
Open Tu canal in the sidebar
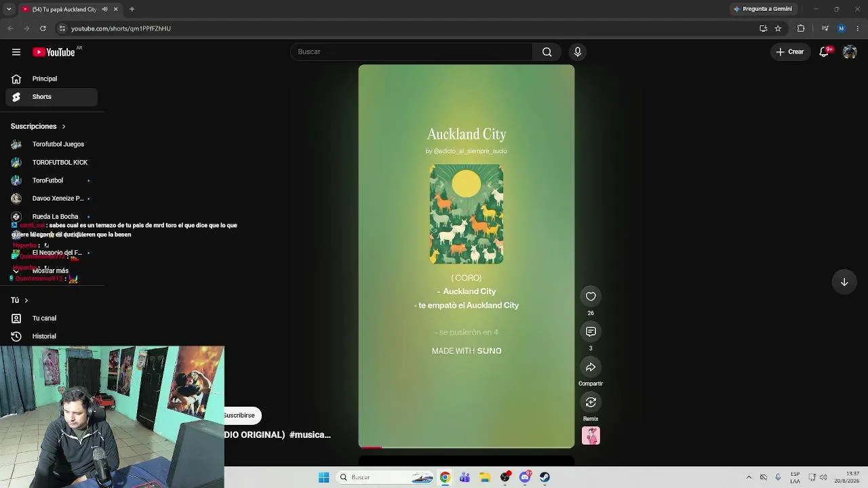[x=52, y=319]
